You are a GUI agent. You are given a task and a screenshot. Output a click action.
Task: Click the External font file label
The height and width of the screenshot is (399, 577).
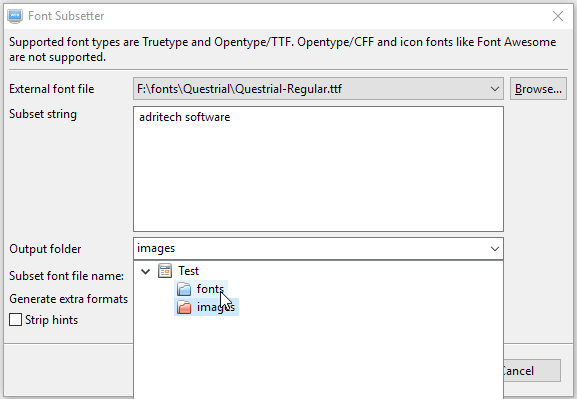[52, 89]
